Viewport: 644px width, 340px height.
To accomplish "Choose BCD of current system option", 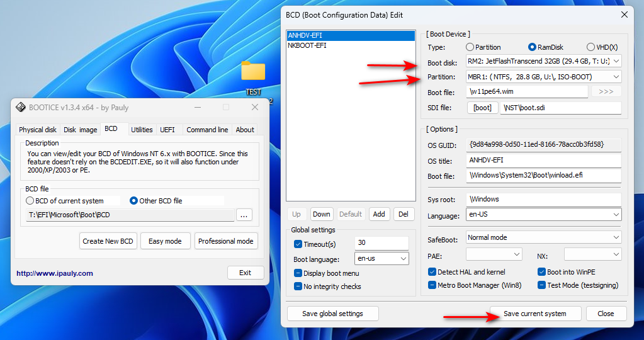I will tap(30, 201).
